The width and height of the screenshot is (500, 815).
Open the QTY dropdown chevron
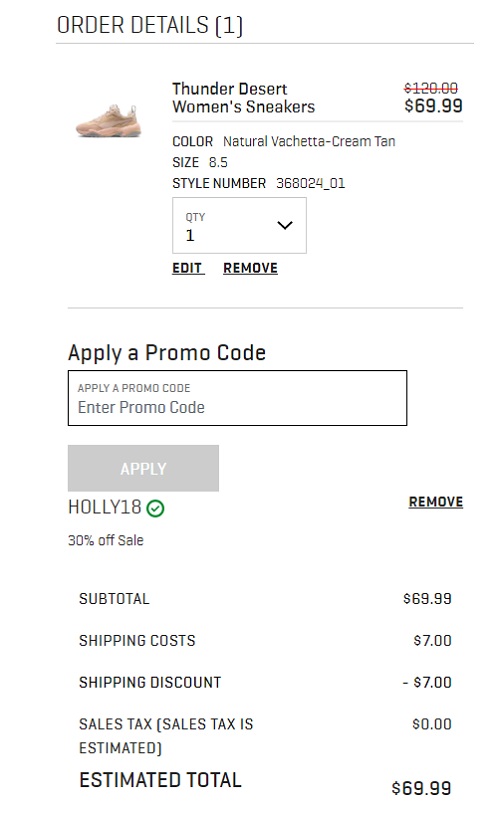coord(285,225)
